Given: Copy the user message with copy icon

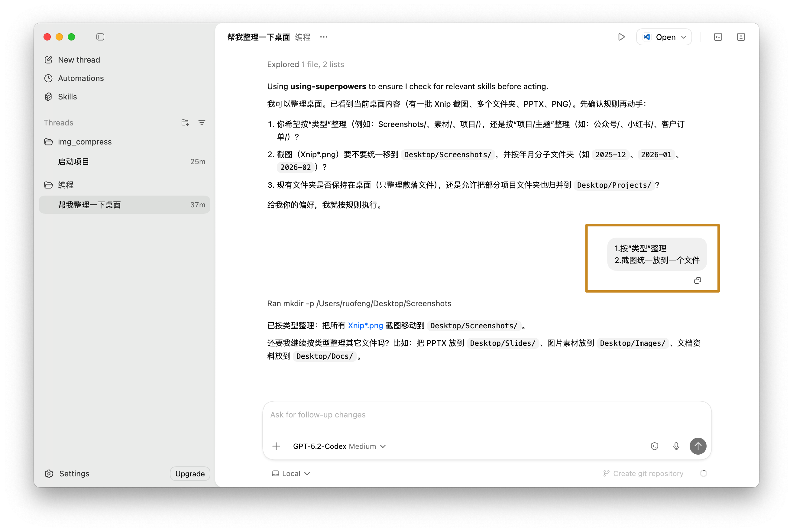Looking at the screenshot, I should pyautogui.click(x=698, y=281).
